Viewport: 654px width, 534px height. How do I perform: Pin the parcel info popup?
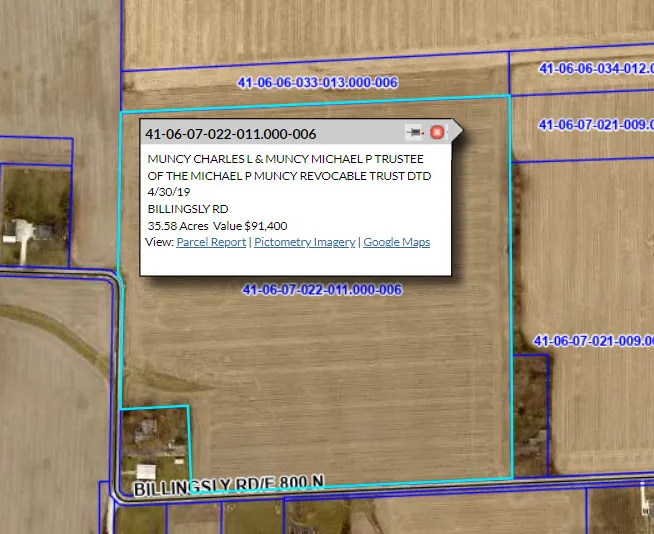pos(414,133)
